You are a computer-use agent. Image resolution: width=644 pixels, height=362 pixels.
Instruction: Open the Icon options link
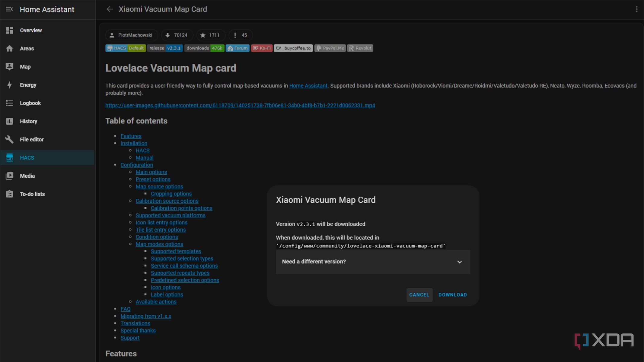[166, 287]
